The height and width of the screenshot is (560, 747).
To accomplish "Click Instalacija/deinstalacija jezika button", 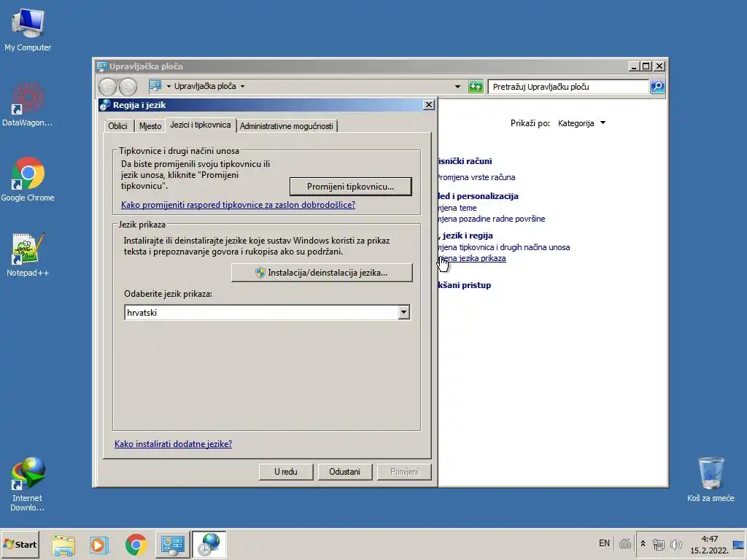I will (322, 273).
